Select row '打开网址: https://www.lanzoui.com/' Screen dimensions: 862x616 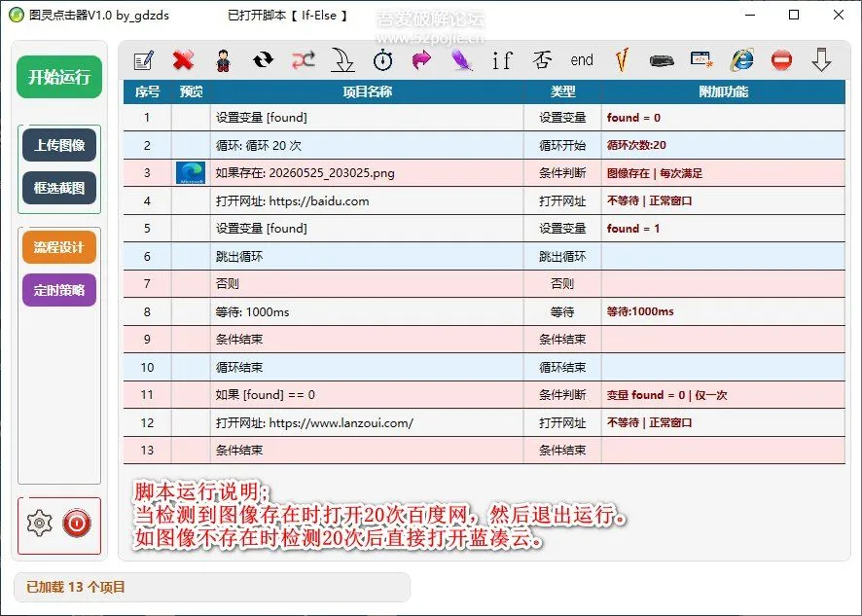click(484, 422)
